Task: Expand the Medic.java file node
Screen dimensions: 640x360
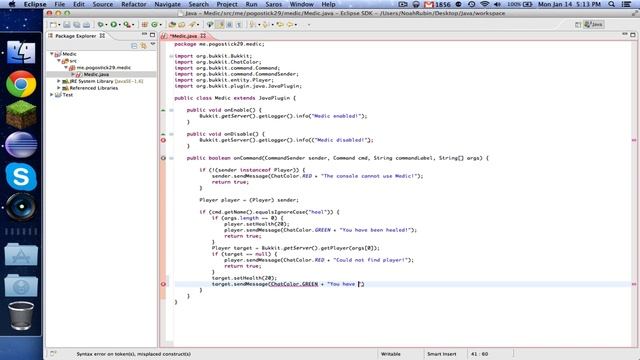Action: [x=73, y=74]
